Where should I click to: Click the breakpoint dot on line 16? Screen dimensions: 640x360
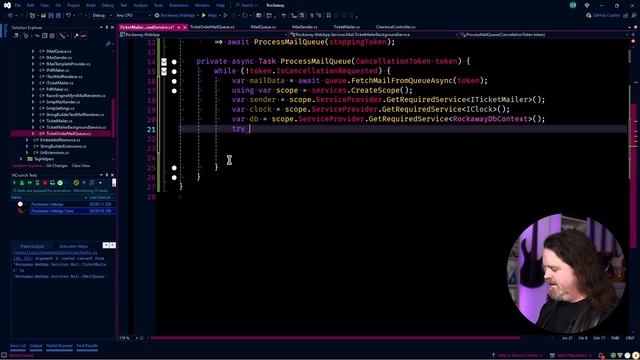pyautogui.click(x=174, y=81)
